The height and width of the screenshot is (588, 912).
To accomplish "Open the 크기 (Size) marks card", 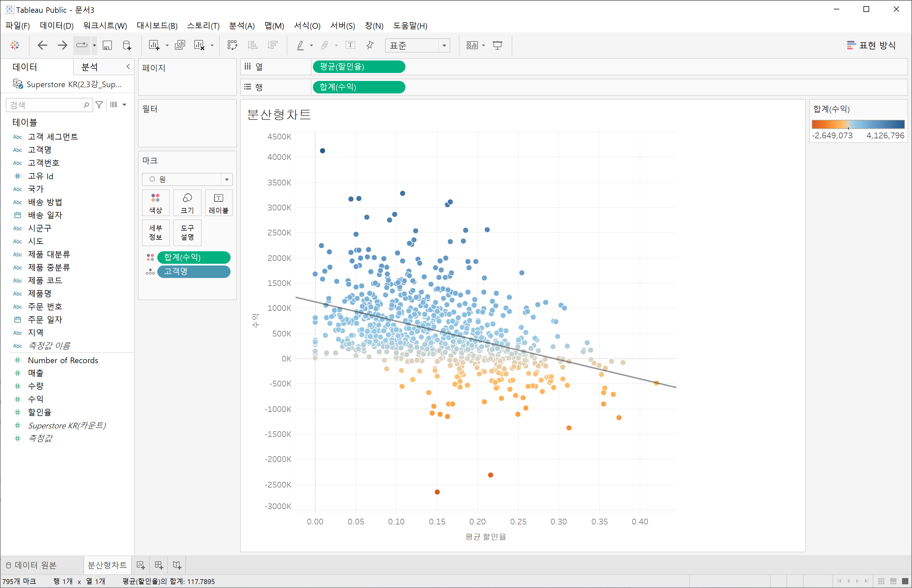I will 187,203.
